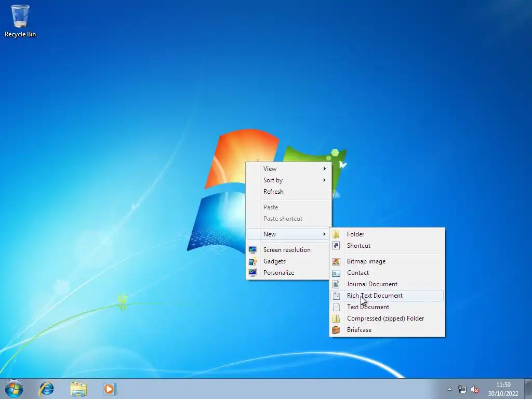
Task: Click the Show desktop strip
Action: 528,389
